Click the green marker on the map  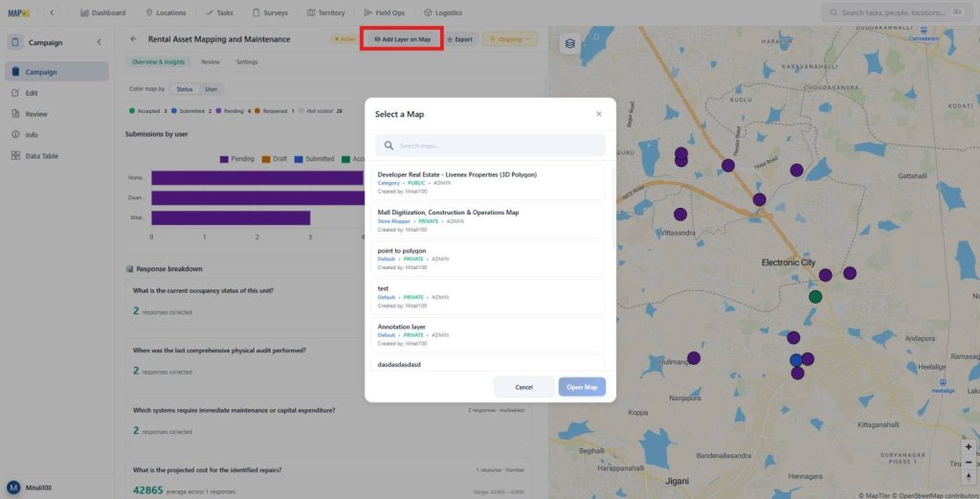click(815, 296)
